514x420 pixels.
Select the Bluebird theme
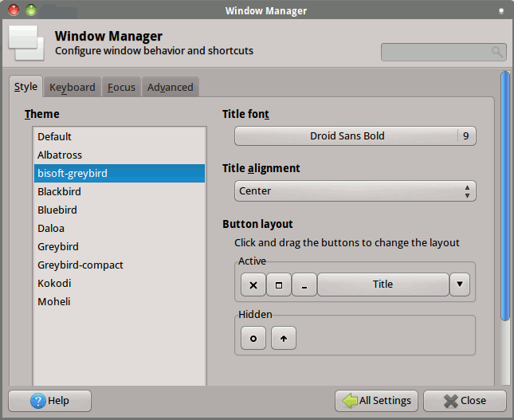pos(120,210)
